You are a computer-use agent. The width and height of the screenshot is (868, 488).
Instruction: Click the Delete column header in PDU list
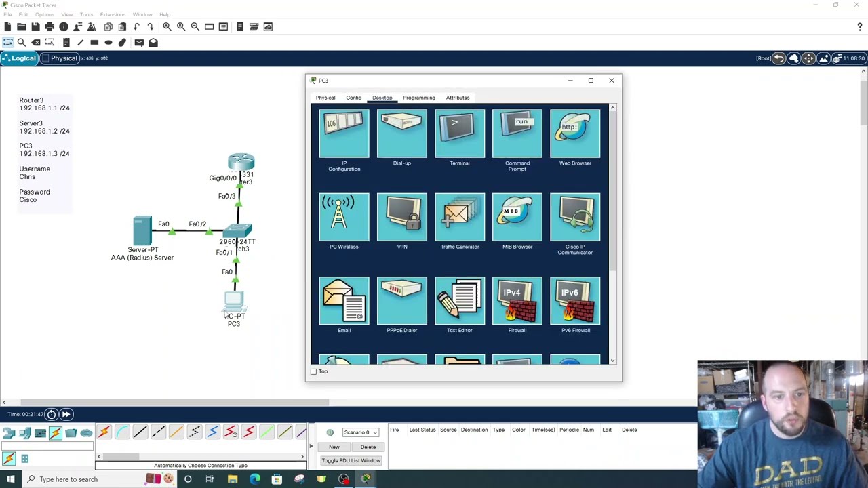point(629,430)
